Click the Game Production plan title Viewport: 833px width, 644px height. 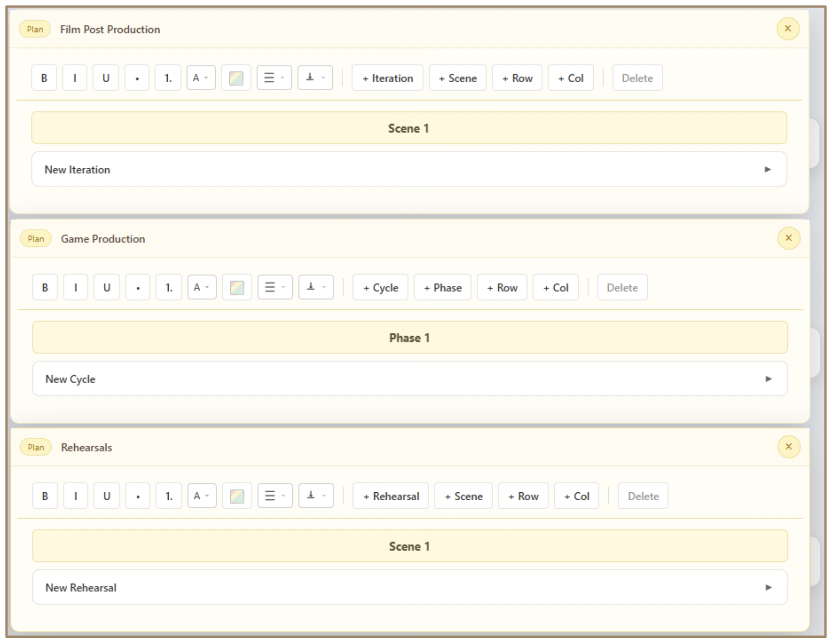point(103,239)
